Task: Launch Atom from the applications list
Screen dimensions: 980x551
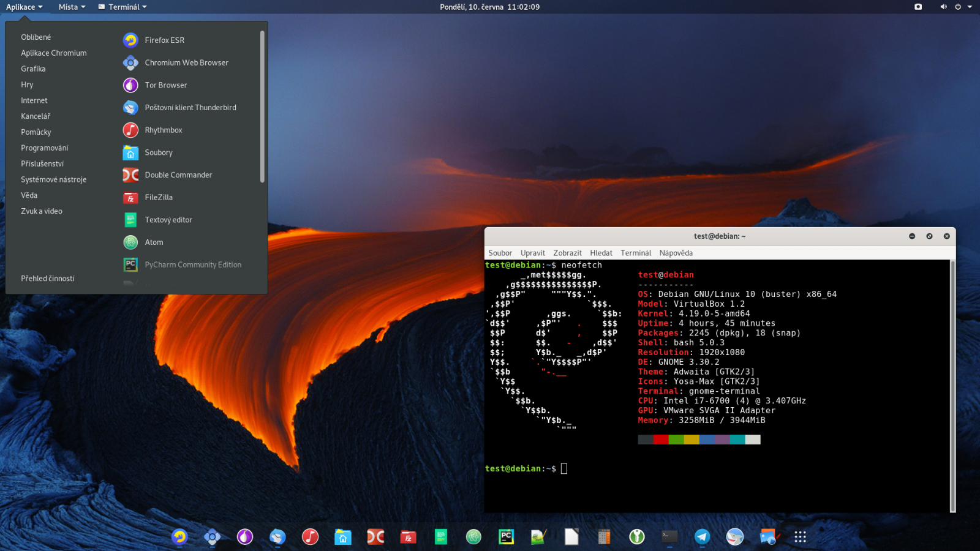Action: click(x=154, y=242)
